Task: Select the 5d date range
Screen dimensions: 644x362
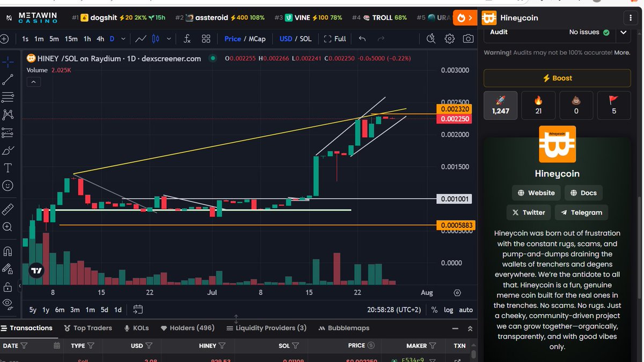Action: point(104,309)
